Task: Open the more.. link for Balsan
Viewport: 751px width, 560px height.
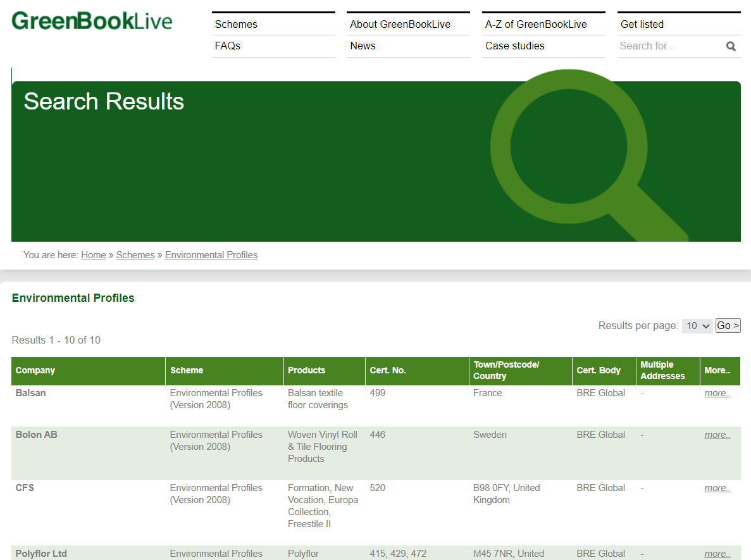Action: [717, 394]
